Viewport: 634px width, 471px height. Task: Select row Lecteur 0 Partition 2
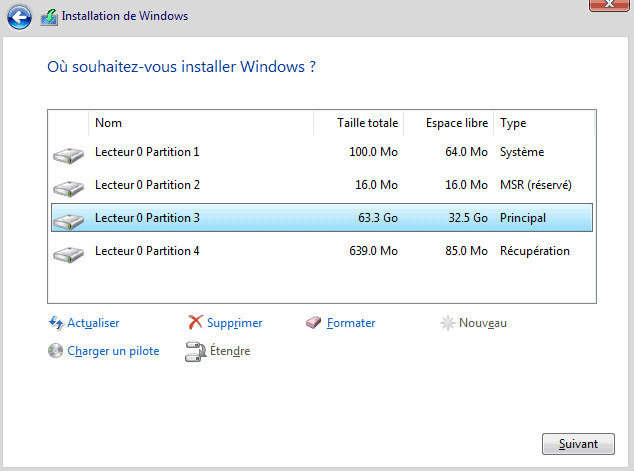click(x=322, y=185)
